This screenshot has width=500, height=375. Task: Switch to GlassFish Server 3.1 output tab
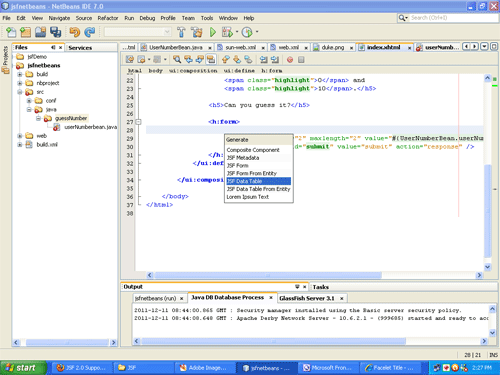[x=307, y=298]
